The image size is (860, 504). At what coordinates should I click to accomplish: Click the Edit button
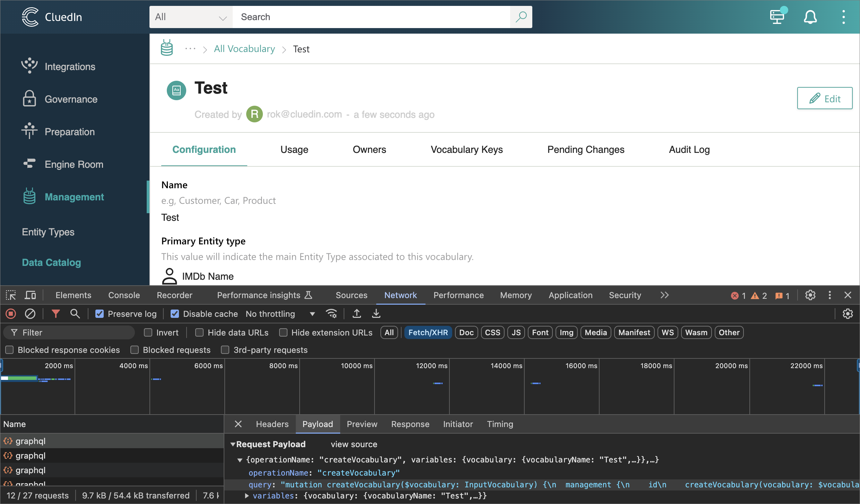[825, 98]
